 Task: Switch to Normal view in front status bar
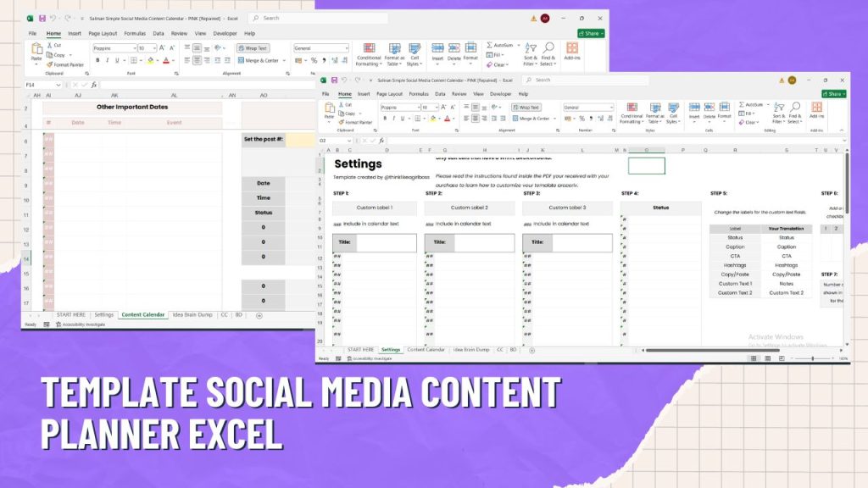pos(754,358)
